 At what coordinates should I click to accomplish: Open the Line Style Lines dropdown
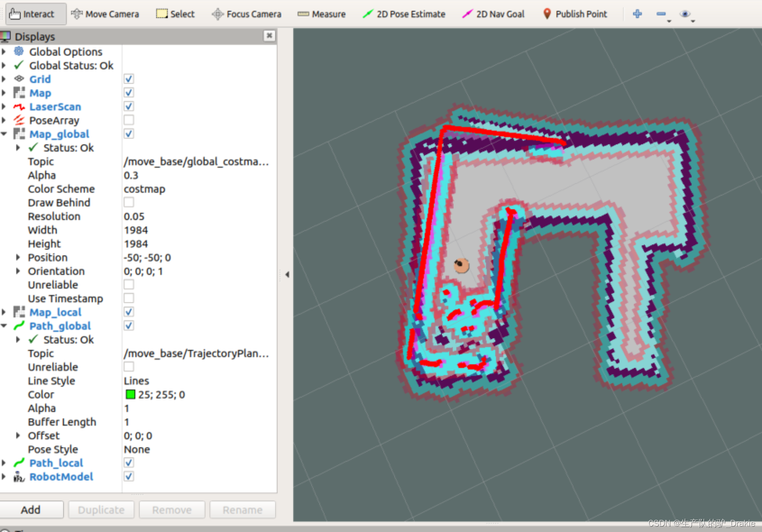click(x=199, y=381)
